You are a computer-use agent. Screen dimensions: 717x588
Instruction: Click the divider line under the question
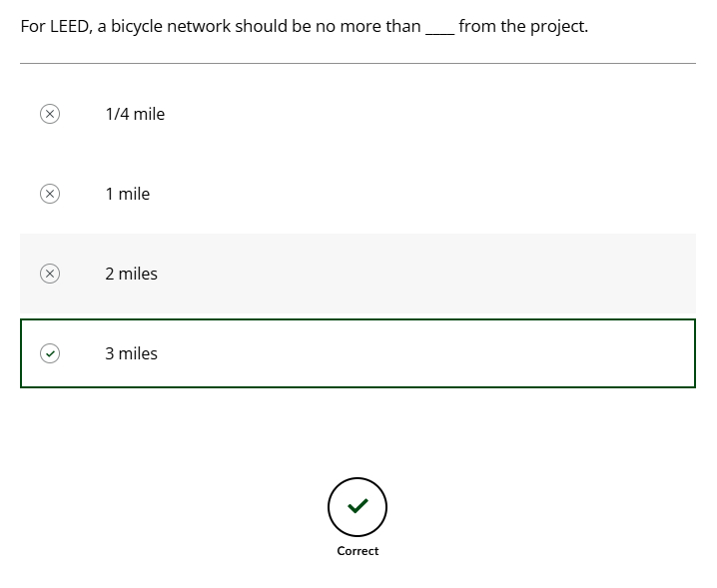(358, 63)
